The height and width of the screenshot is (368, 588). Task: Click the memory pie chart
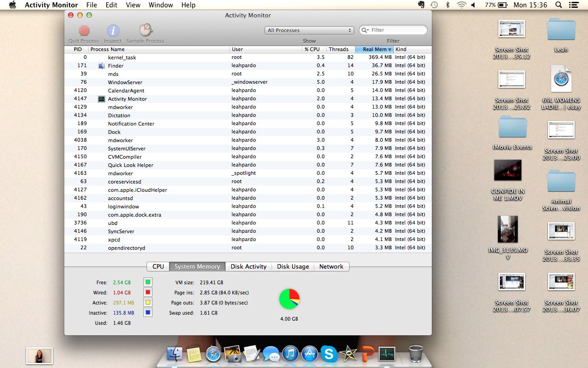[289, 299]
